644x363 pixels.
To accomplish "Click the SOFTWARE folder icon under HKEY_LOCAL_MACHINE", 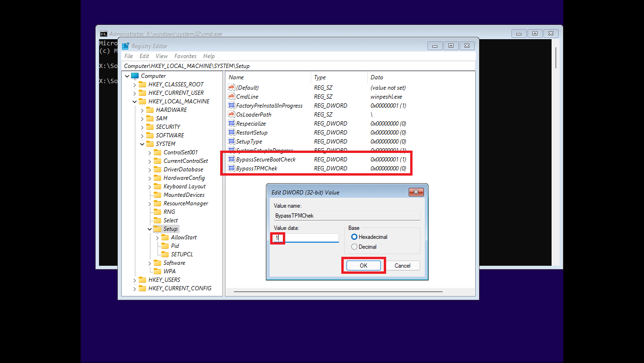I will point(150,135).
